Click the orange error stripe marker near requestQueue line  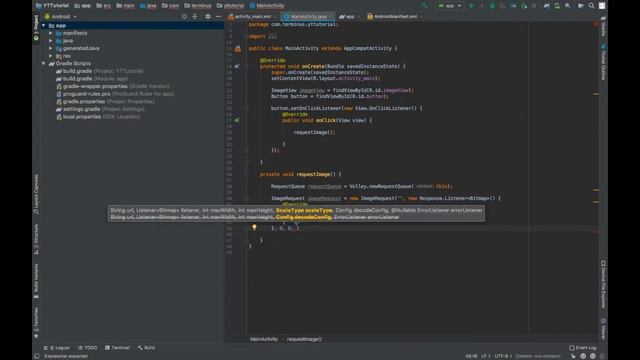pyautogui.click(x=596, y=190)
